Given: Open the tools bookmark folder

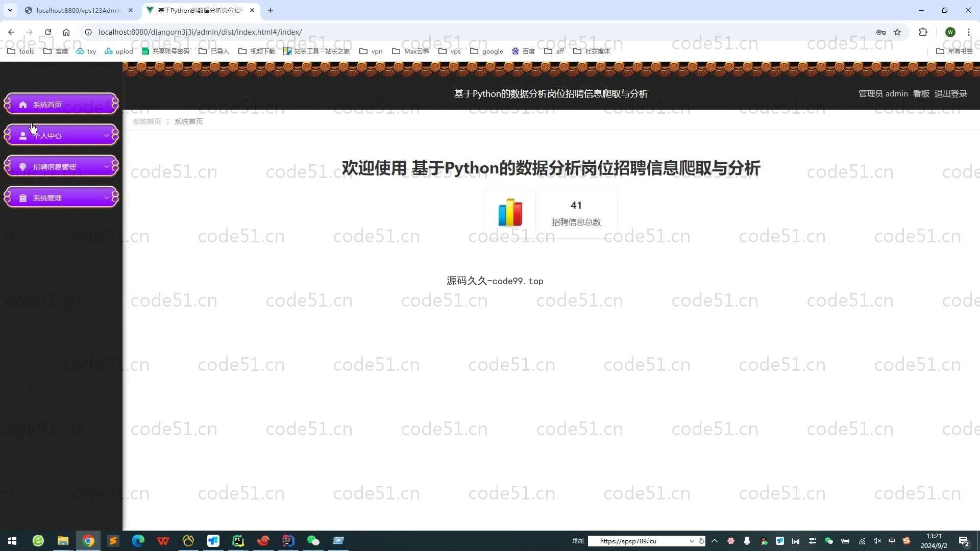Looking at the screenshot, I should click(20, 51).
